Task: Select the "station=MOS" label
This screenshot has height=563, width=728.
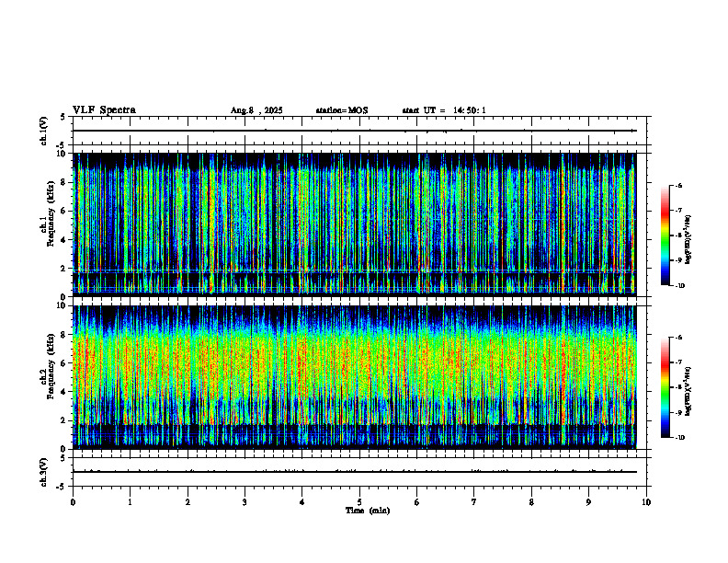Action: 342,110
